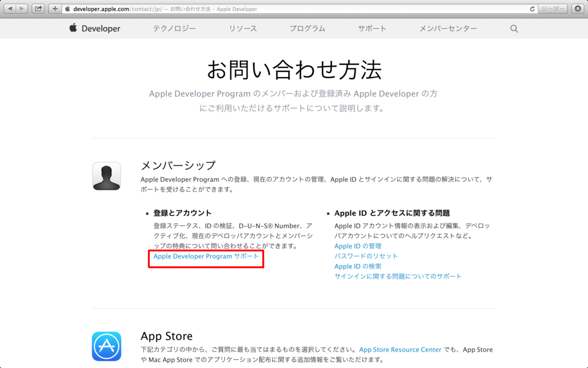Click the Apple Developer logo
The width and height of the screenshot is (588, 368).
[x=95, y=28]
